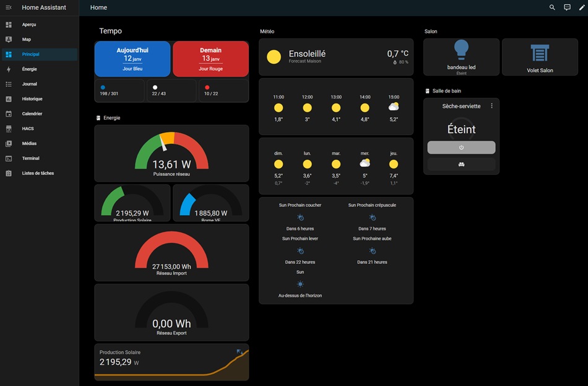Click the Aujourd'hui Jour Bleu tile
Screen dimensions: 588x386
click(132, 59)
